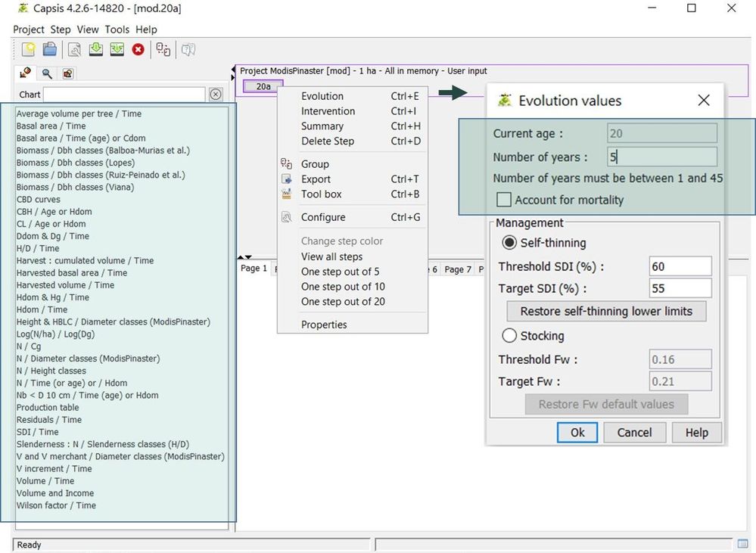Create a new project via toolbar icon
Image resolution: width=756 pixels, height=553 pixels.
[x=29, y=48]
